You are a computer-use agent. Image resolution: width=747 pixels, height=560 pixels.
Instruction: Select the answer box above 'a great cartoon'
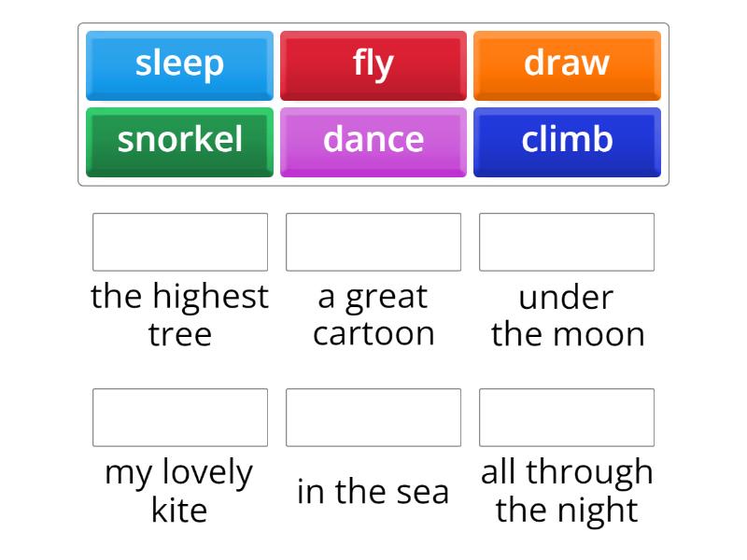click(373, 242)
